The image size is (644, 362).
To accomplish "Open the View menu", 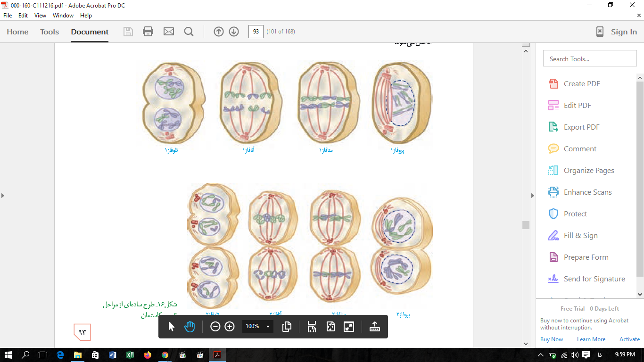I will 41,15.
